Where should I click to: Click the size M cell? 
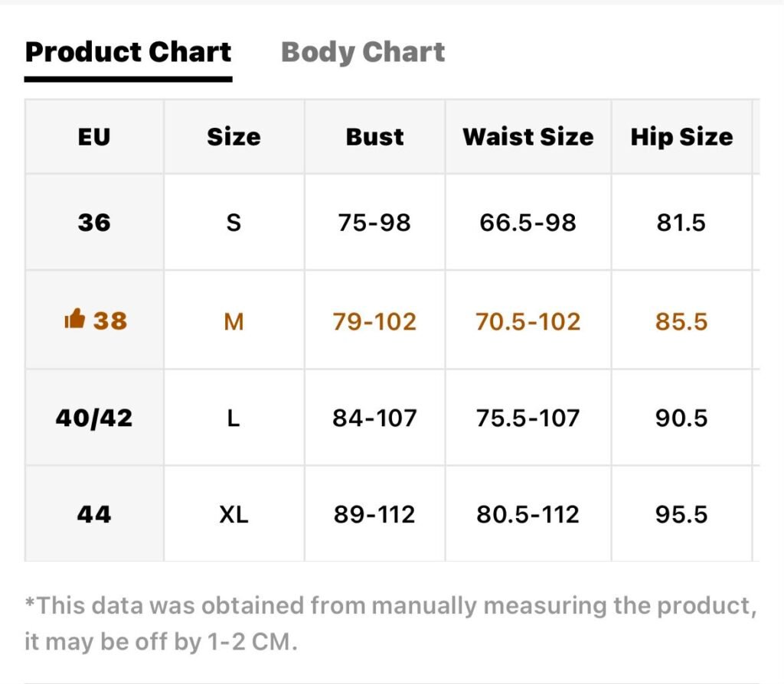click(x=234, y=321)
